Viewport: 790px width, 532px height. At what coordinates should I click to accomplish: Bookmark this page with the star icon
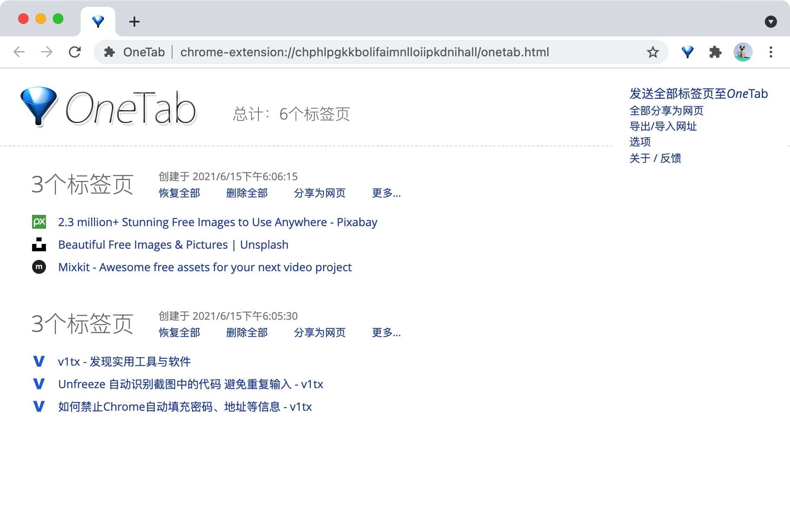(x=653, y=52)
